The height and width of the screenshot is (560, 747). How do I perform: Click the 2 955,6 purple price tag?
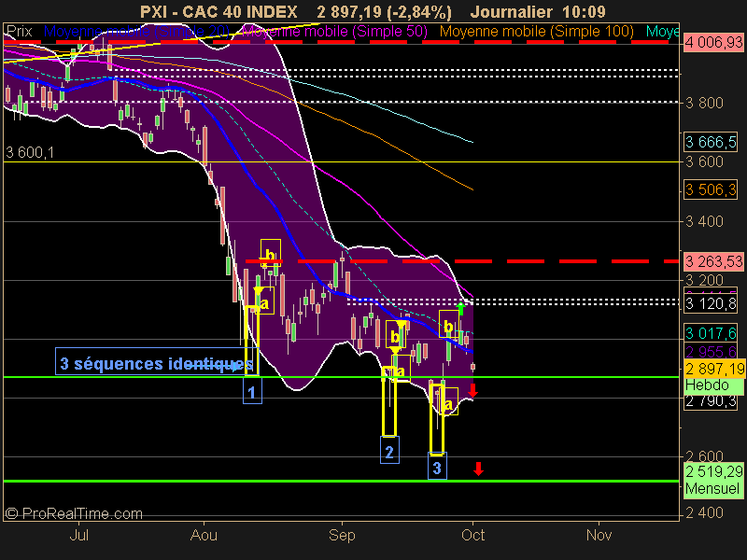coord(711,352)
